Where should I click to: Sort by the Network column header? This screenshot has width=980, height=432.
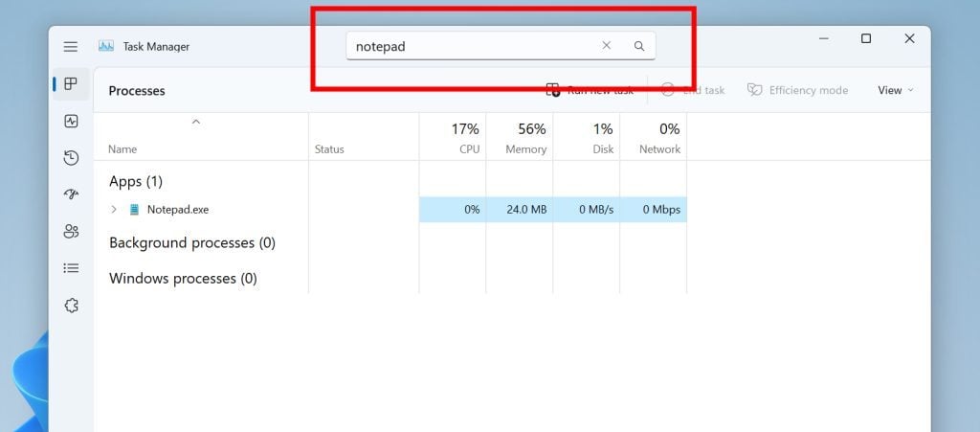(660, 149)
